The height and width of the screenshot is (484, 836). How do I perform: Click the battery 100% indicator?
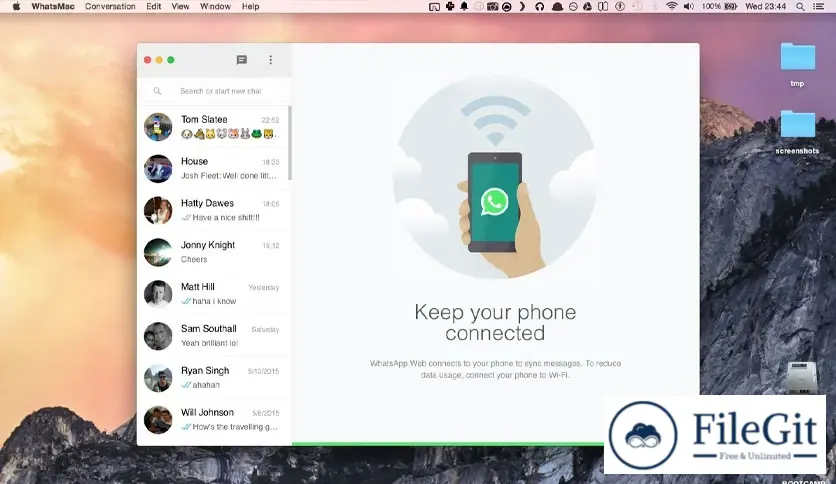(719, 6)
